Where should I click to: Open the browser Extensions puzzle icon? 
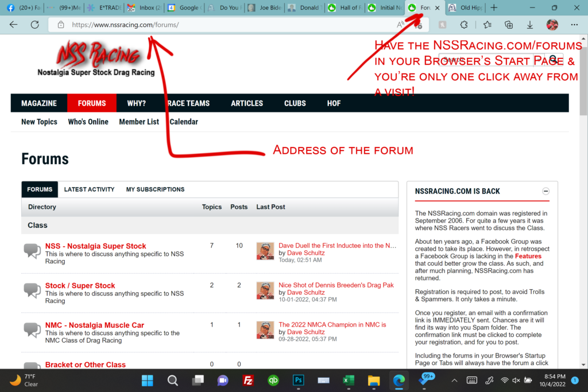pos(464,25)
